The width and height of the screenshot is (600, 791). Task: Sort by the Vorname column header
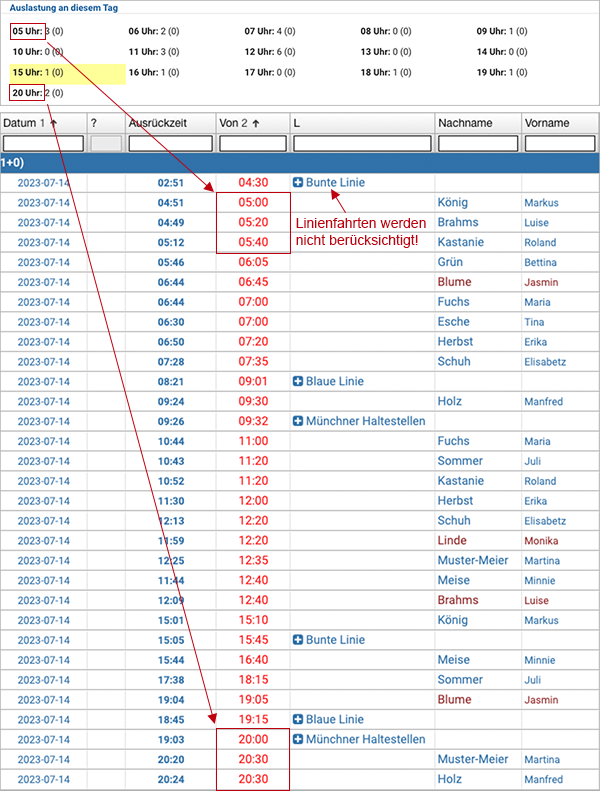pos(560,123)
